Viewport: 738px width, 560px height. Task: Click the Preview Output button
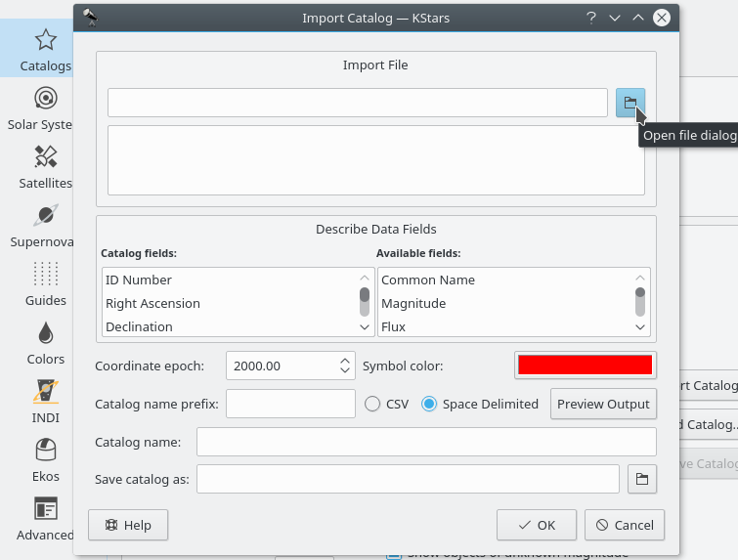(603, 404)
